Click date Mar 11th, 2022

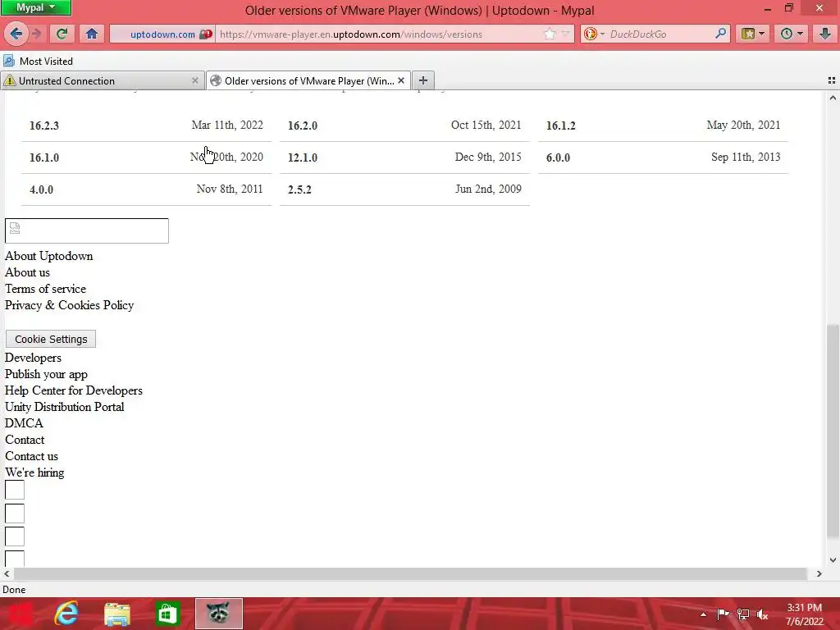(x=227, y=125)
